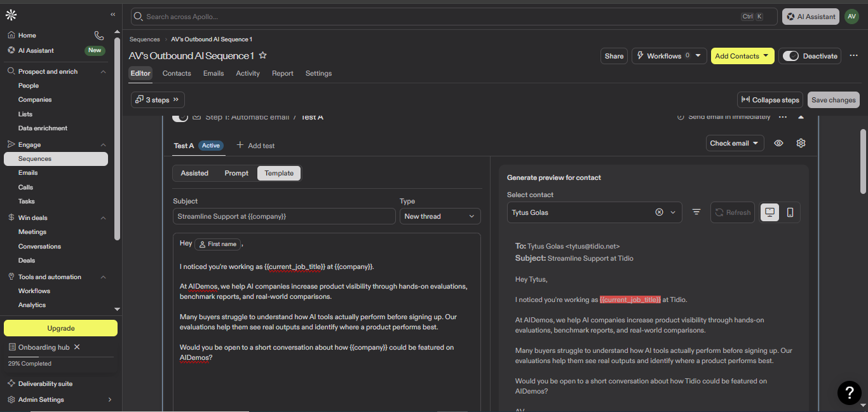This screenshot has height=412, width=868.
Task: Select the Template mode
Action: coord(279,173)
